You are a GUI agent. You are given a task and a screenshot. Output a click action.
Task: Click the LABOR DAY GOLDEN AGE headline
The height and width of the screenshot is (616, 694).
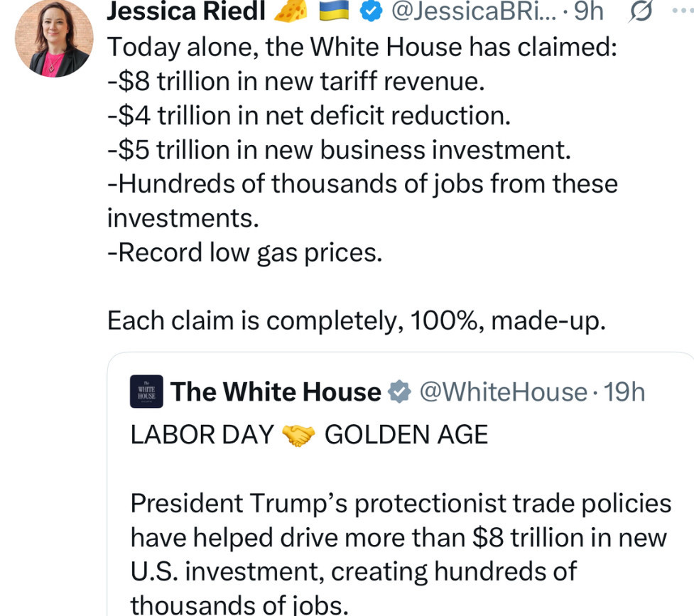(x=309, y=434)
